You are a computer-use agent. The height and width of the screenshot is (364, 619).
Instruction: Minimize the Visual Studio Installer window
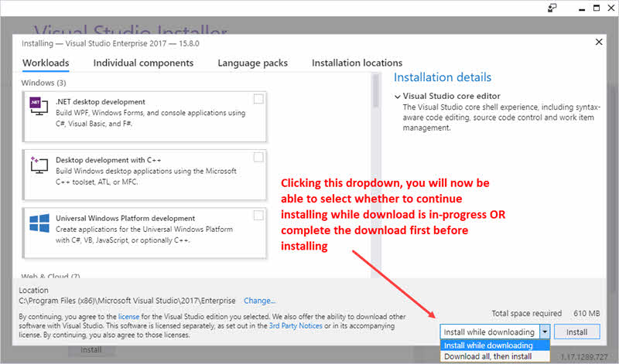coord(582,9)
